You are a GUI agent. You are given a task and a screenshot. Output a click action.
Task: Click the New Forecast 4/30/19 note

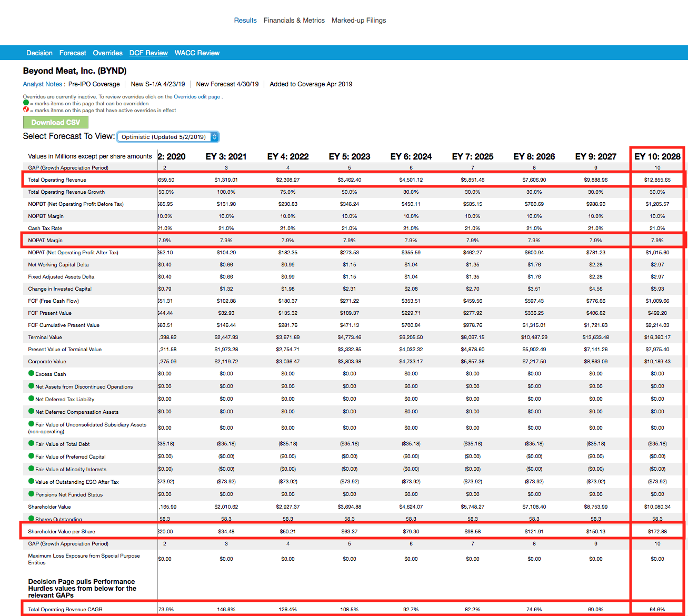click(227, 84)
